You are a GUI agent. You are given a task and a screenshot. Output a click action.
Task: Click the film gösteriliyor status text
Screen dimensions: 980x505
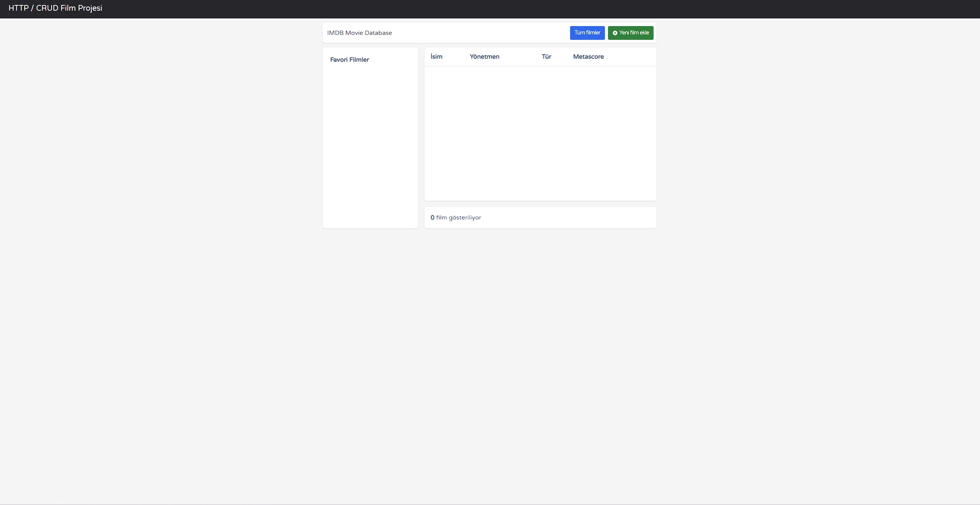coord(459,218)
